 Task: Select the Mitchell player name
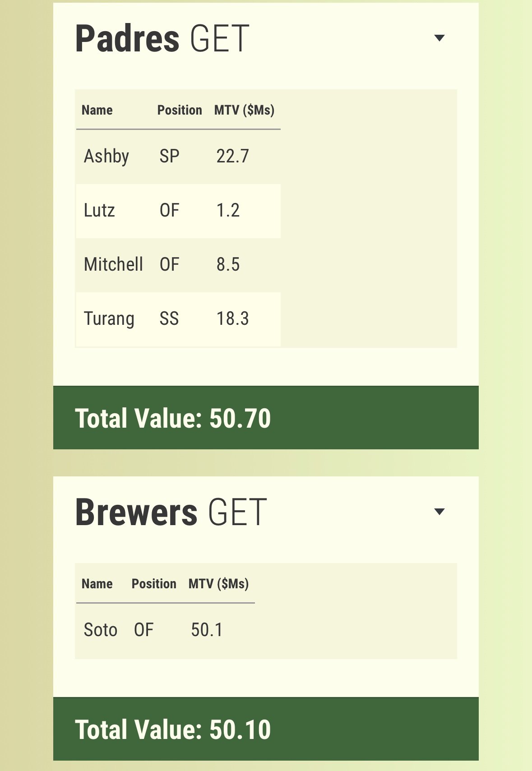113,264
